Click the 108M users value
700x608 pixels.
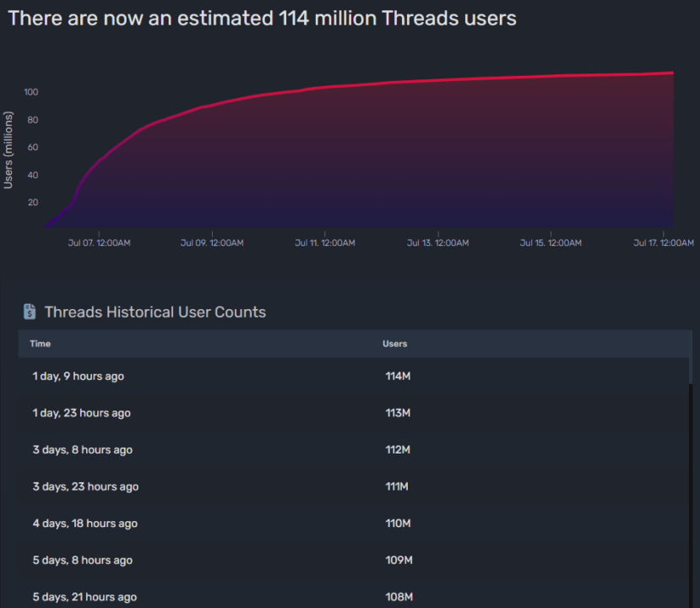point(399,597)
